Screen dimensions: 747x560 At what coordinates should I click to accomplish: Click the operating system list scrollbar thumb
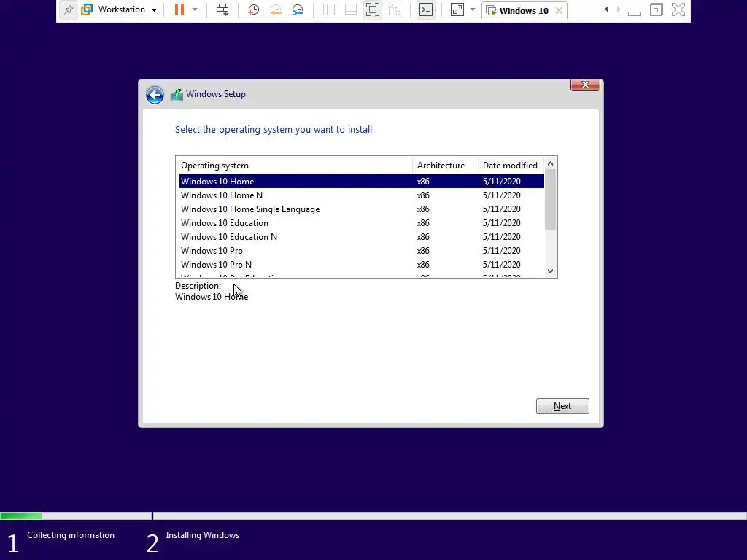coord(550,200)
